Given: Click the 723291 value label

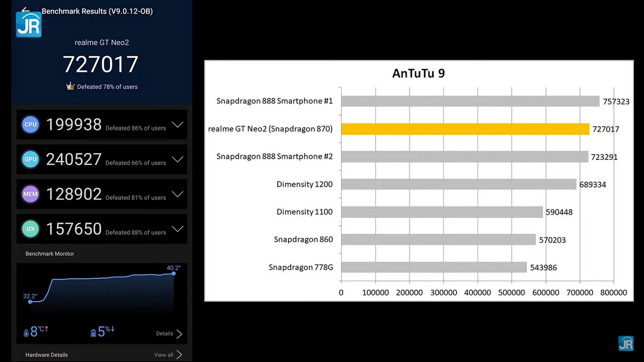Looking at the screenshot, I should coord(604,157).
